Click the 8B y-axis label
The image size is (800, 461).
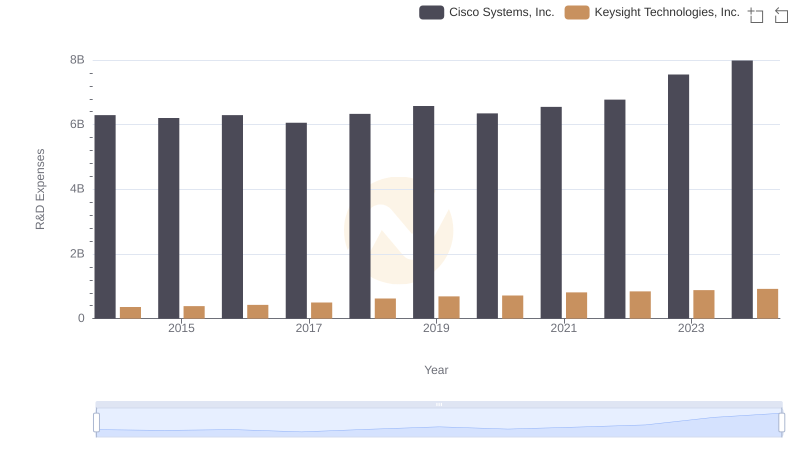[77, 60]
